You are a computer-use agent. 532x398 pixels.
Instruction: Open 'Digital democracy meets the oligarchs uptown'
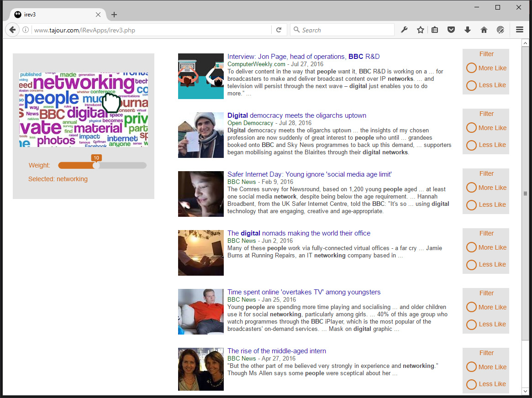tap(296, 115)
